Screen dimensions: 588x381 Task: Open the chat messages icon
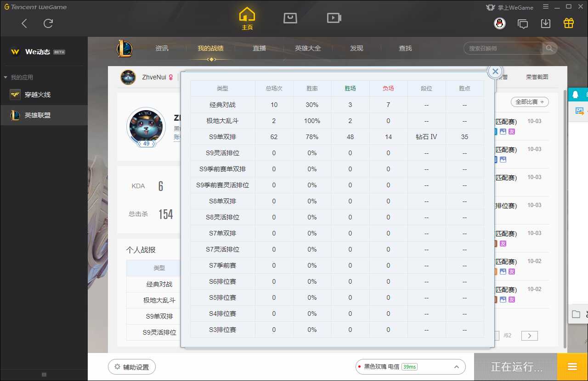pos(523,23)
